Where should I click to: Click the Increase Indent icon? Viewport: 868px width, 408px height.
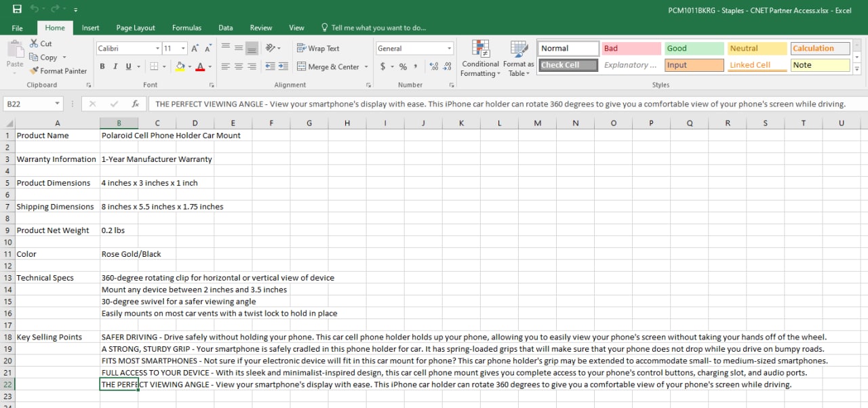tap(283, 66)
